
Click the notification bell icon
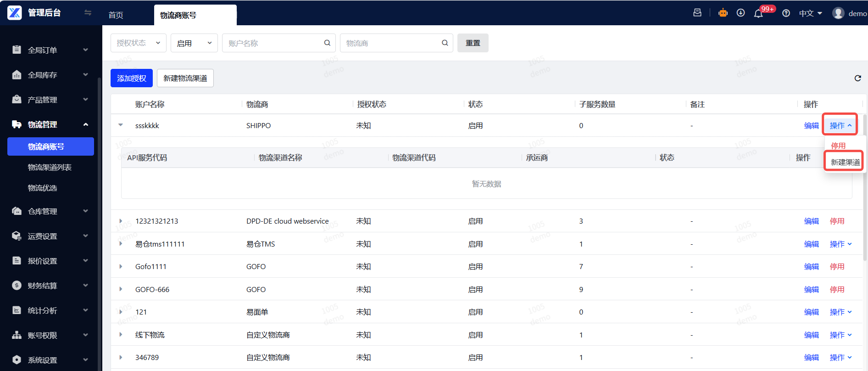(x=758, y=13)
